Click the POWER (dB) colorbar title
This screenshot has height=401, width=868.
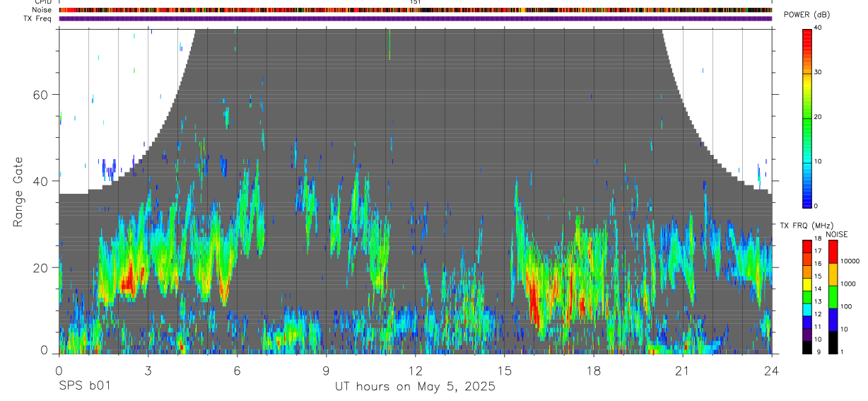coord(807,16)
